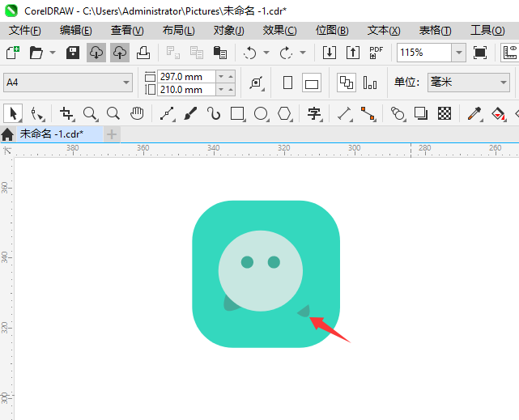
Task: Select the Shape edit tool
Action: 37,114
